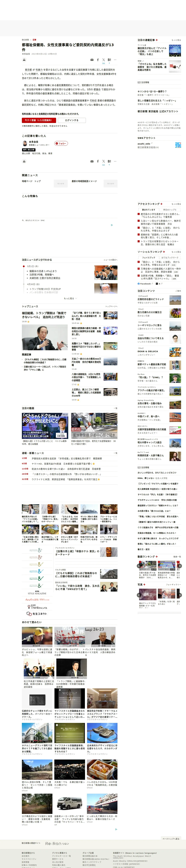186x868 pixels.
Task: Click the 性暴力 keyword link in the article
Action: tap(39, 70)
